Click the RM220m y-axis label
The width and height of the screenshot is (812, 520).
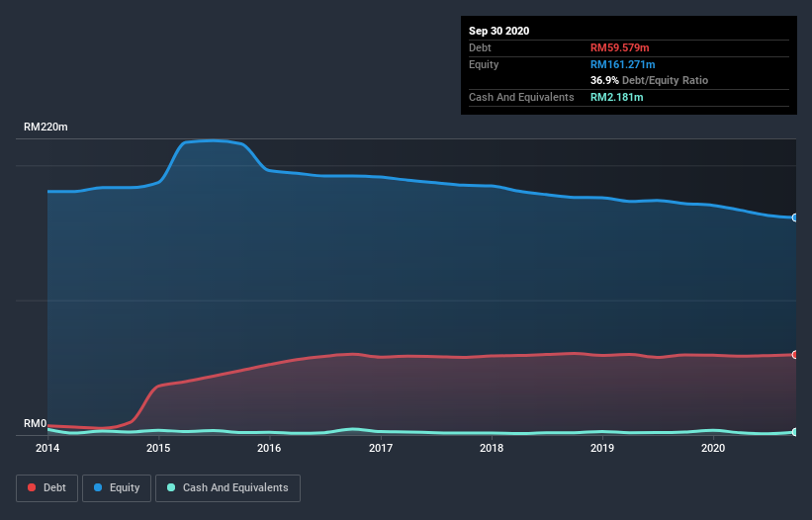pos(45,127)
